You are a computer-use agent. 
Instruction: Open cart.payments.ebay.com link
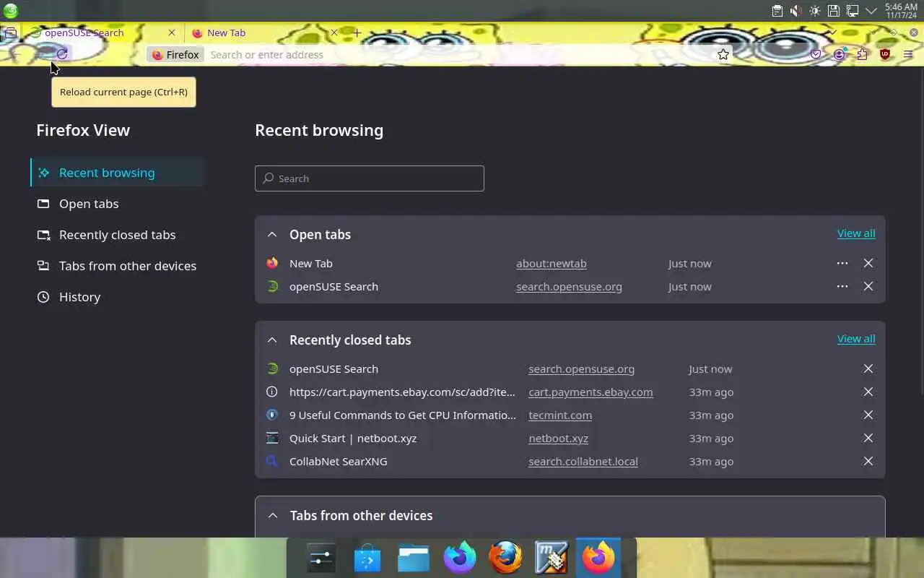click(x=590, y=392)
